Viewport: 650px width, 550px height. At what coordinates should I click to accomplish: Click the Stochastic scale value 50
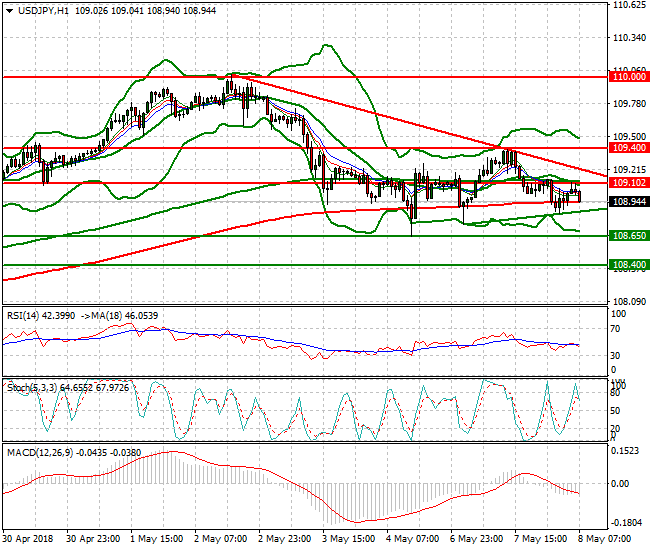tap(616, 411)
